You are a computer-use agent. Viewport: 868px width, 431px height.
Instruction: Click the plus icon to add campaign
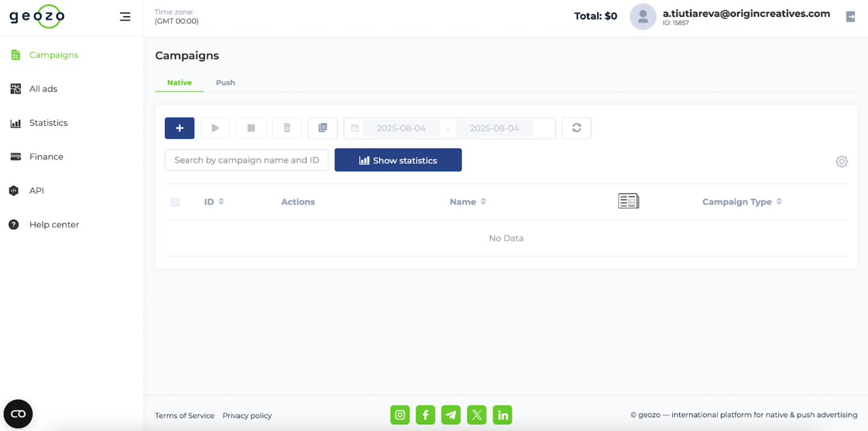tap(179, 128)
